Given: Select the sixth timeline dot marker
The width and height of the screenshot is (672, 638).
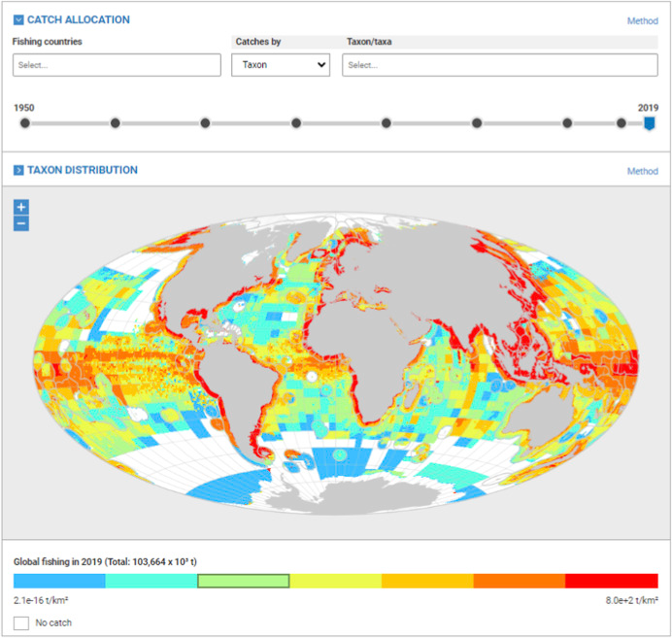Looking at the screenshot, I should pyautogui.click(x=477, y=123).
